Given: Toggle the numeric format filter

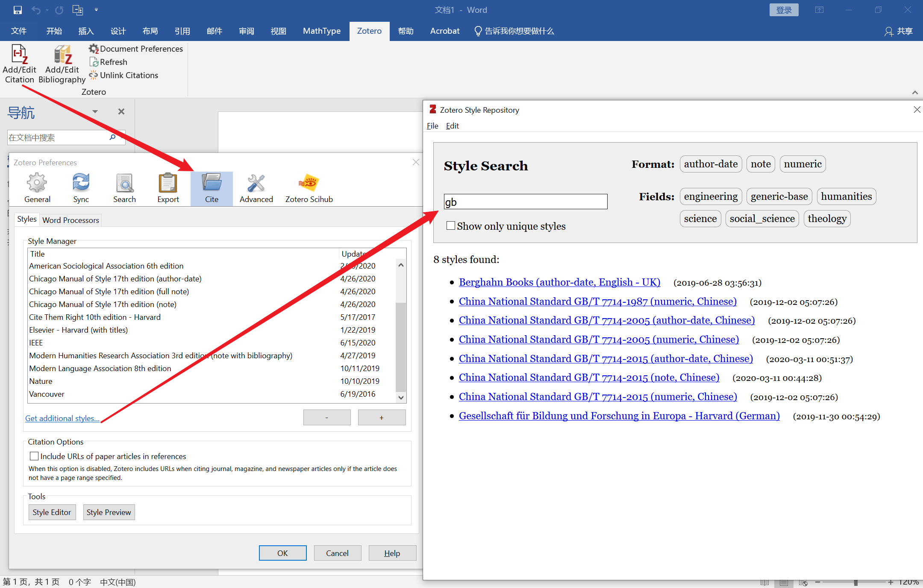Looking at the screenshot, I should click(x=802, y=164).
